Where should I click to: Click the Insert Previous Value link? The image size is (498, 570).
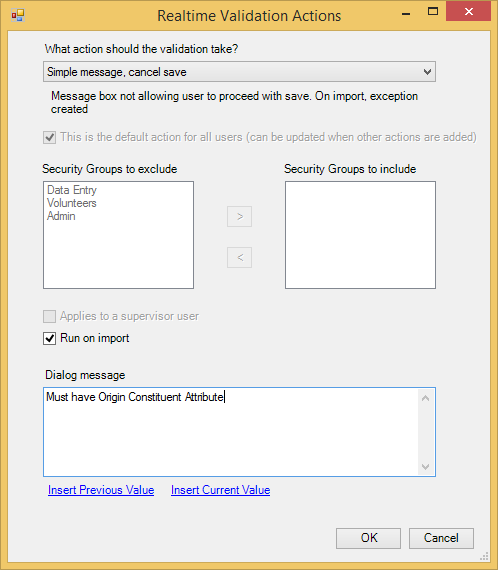coord(101,490)
